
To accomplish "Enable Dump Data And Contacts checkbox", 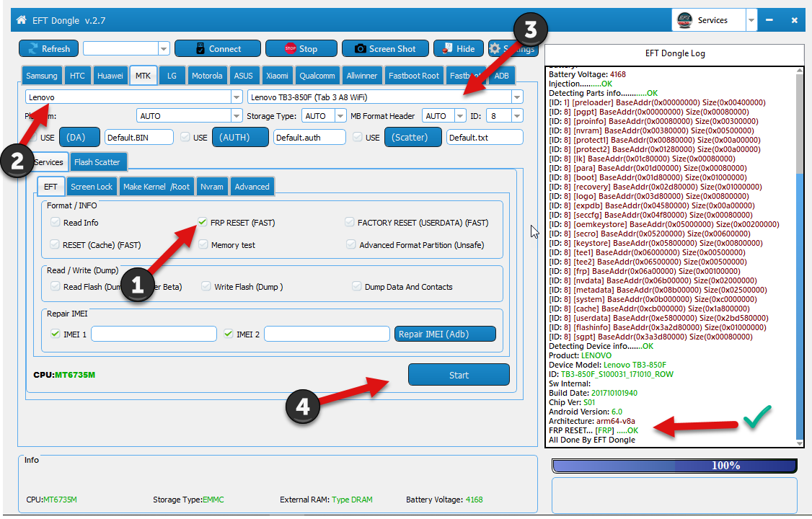I will click(356, 286).
